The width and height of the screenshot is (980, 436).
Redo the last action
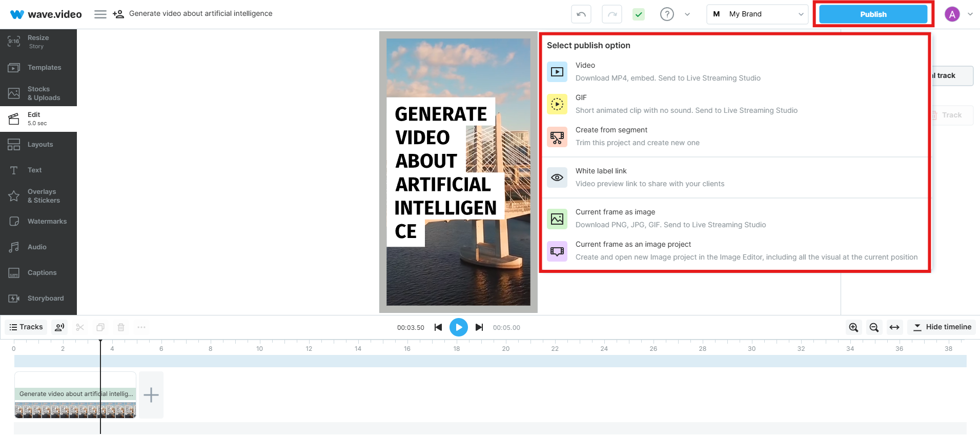pyautogui.click(x=612, y=14)
